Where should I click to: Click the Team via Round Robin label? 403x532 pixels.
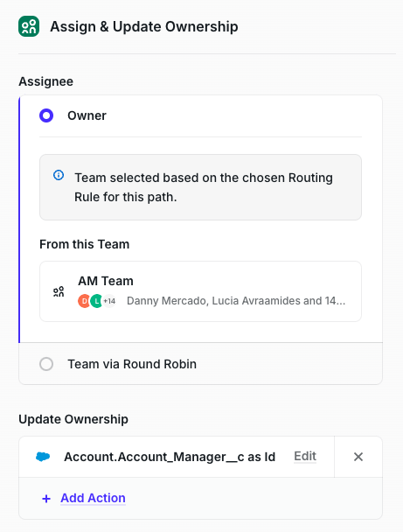pyautogui.click(x=132, y=364)
